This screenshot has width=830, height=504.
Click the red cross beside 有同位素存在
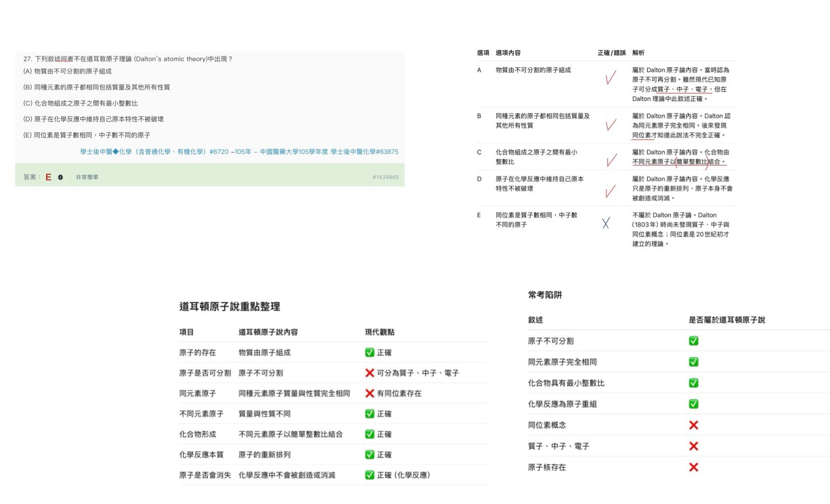(370, 394)
